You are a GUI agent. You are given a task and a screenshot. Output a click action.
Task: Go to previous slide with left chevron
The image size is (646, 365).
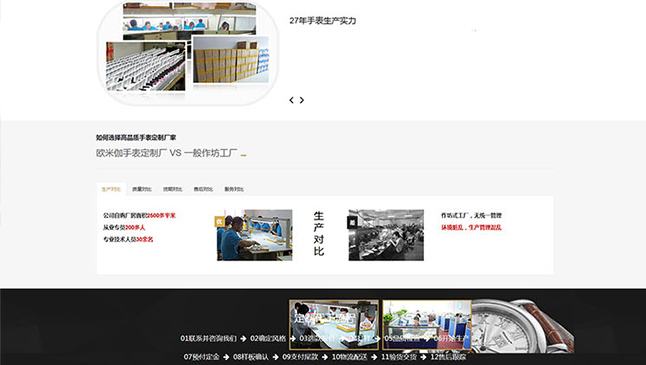click(291, 100)
